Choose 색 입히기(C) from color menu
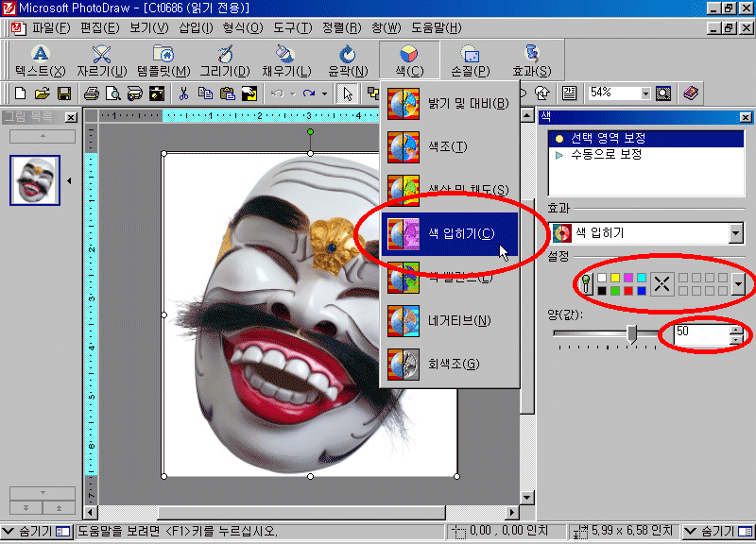 click(x=450, y=233)
